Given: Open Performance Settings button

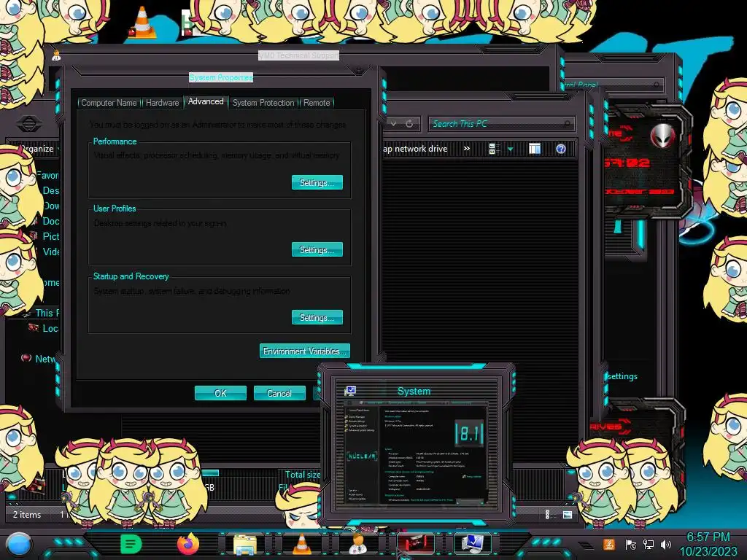Looking at the screenshot, I should (317, 182).
